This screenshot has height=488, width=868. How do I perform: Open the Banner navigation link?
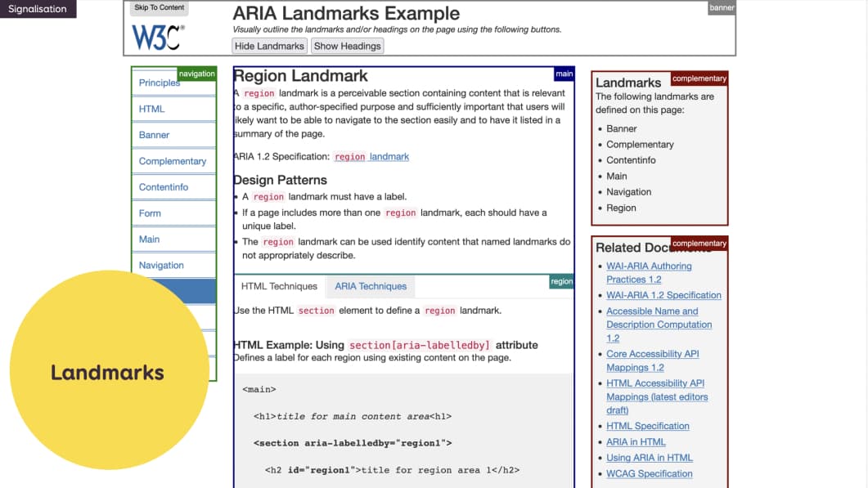click(154, 135)
